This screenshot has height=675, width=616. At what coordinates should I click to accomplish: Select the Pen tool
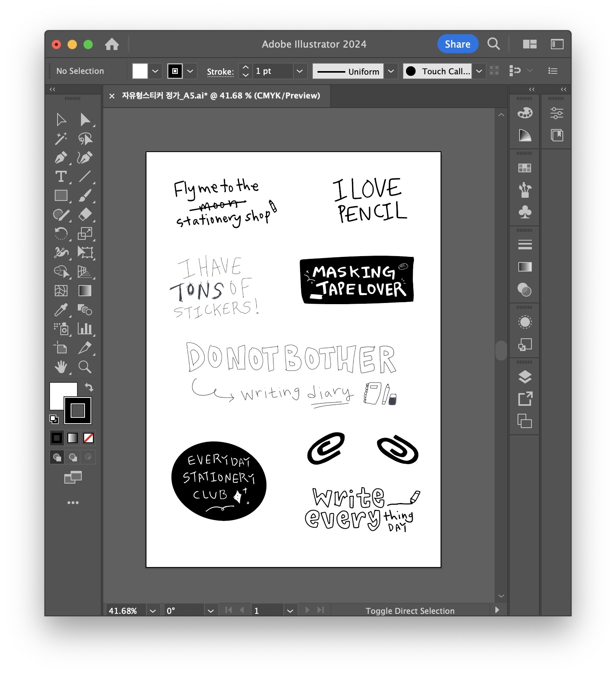(x=60, y=158)
